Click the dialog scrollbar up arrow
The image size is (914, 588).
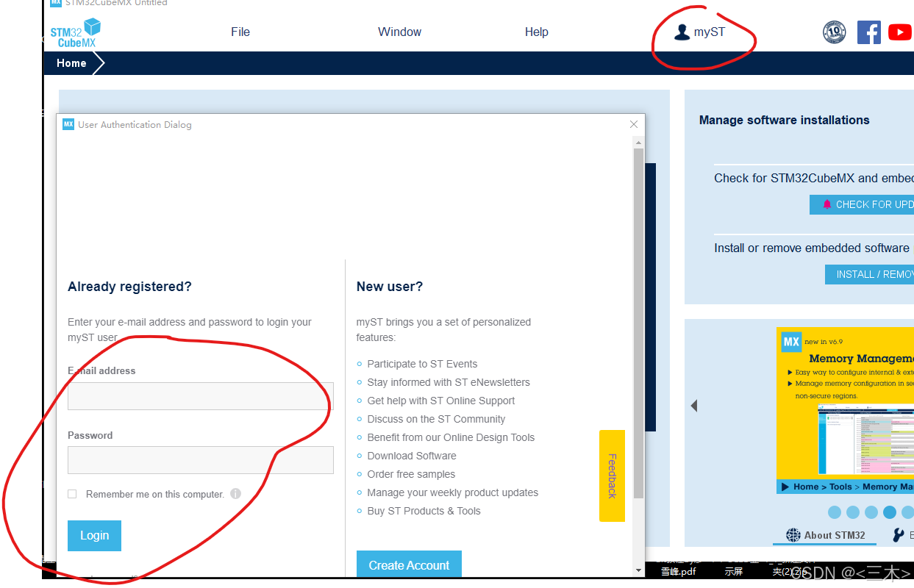pyautogui.click(x=638, y=142)
